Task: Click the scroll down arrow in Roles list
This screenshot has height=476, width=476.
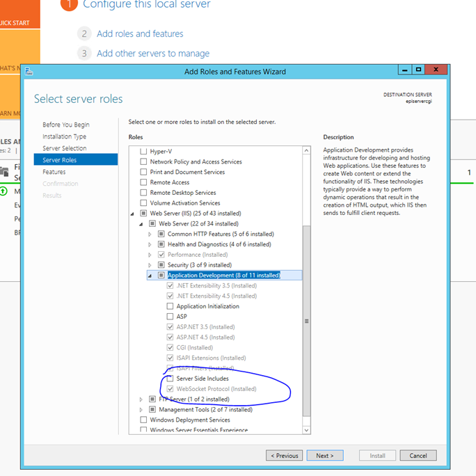Action: [x=306, y=429]
